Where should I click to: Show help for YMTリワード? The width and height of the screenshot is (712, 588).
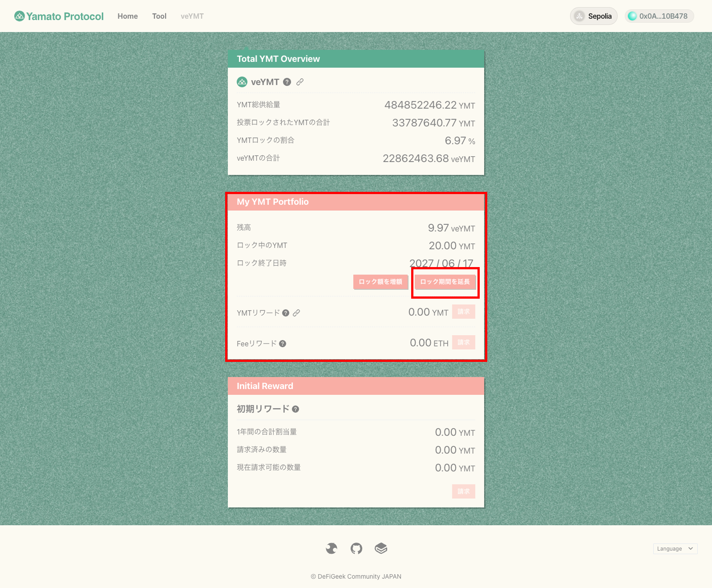point(286,313)
